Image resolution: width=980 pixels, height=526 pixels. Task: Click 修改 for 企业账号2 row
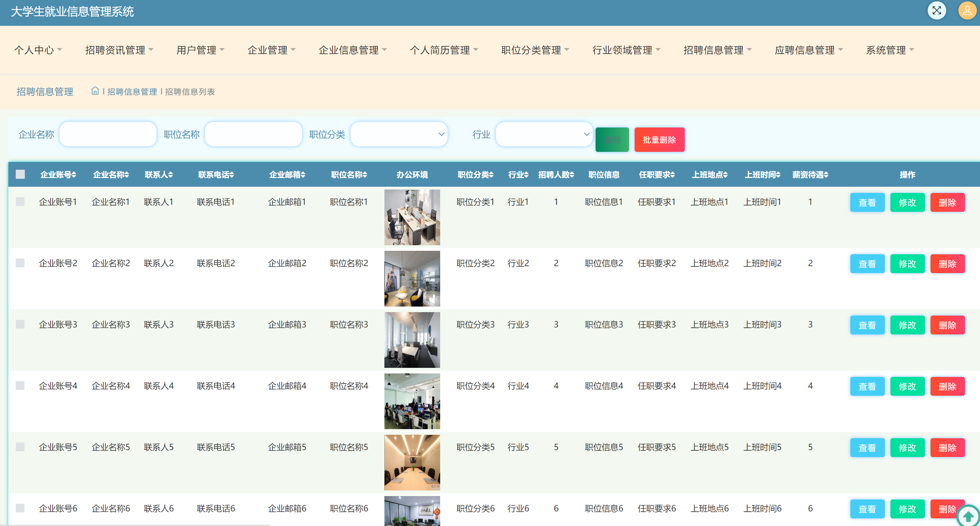point(908,264)
